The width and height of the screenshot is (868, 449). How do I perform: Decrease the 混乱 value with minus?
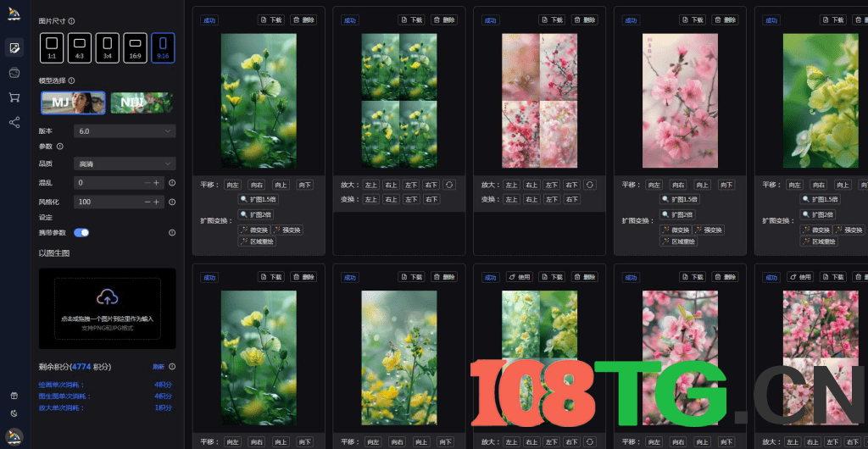point(147,182)
